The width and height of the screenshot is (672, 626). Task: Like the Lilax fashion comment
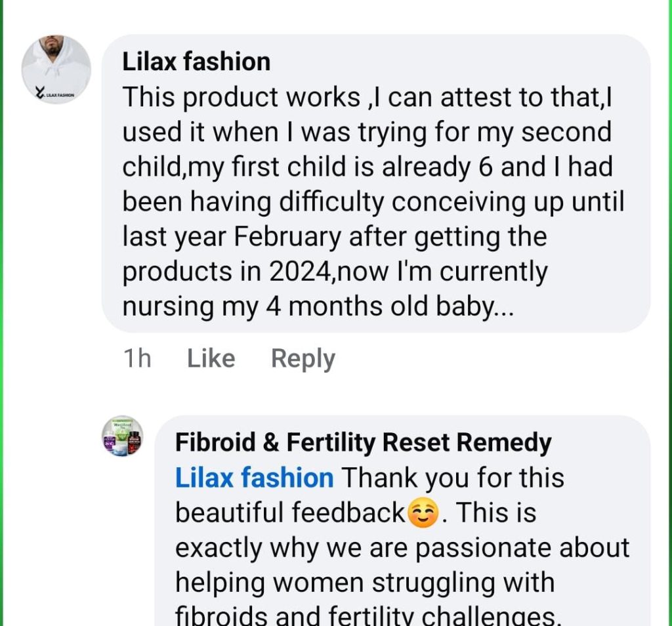211,358
